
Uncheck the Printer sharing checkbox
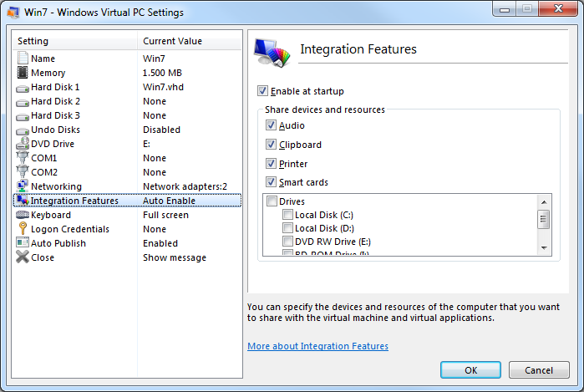[x=271, y=163]
